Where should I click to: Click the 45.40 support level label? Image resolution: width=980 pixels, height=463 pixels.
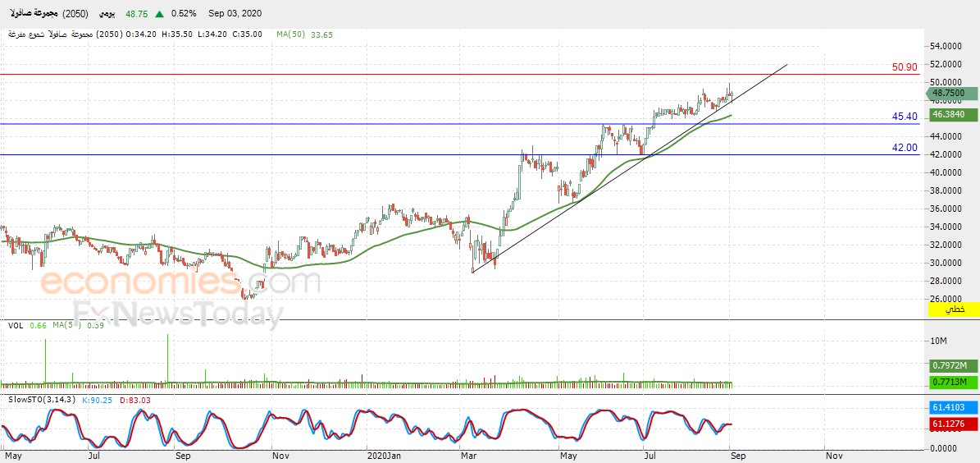coord(904,117)
